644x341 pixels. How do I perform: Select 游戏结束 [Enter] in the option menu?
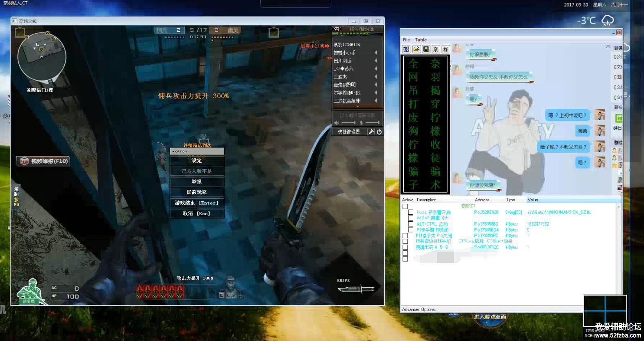197,203
